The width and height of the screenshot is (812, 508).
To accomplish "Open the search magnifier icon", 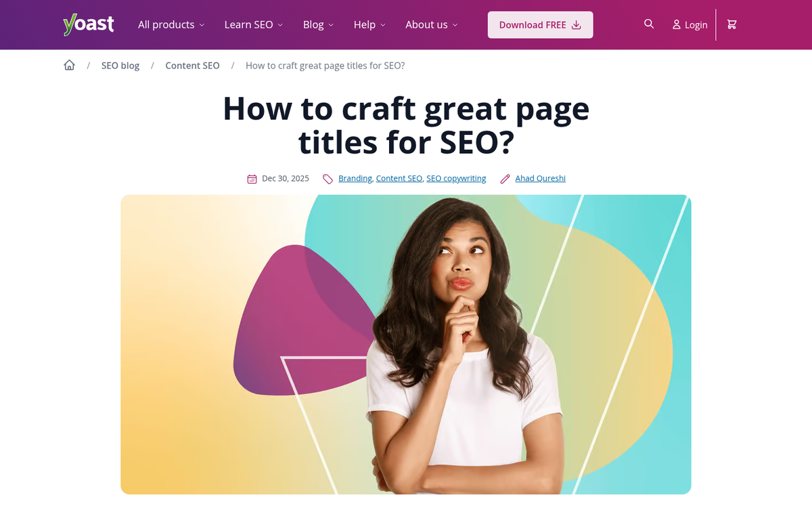I will coord(649,24).
